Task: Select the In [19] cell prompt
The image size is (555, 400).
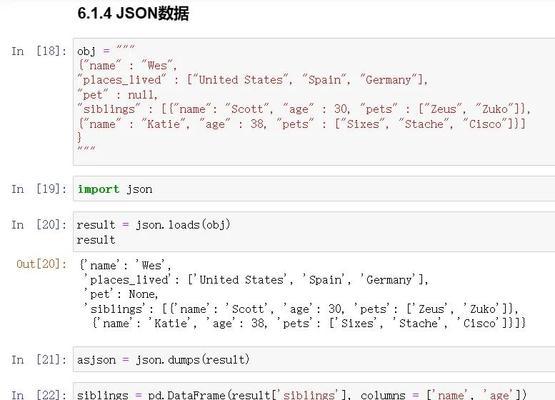Action: click(39, 189)
